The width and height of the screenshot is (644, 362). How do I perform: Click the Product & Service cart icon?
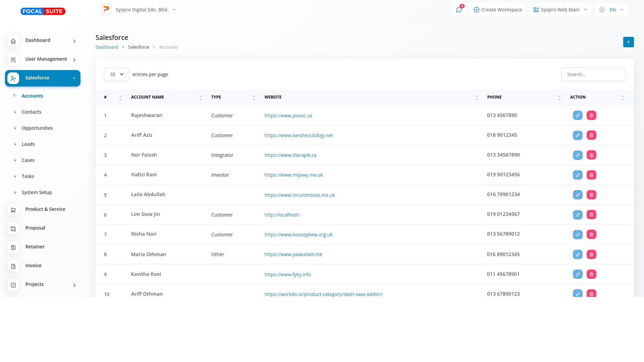13,209
